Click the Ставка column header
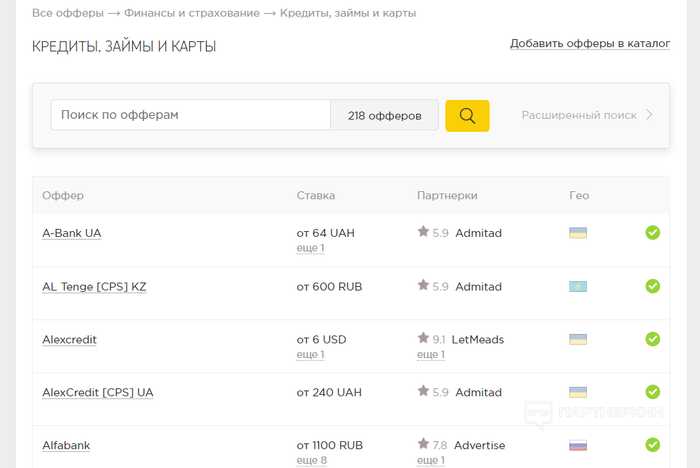700x468 pixels. point(316,196)
